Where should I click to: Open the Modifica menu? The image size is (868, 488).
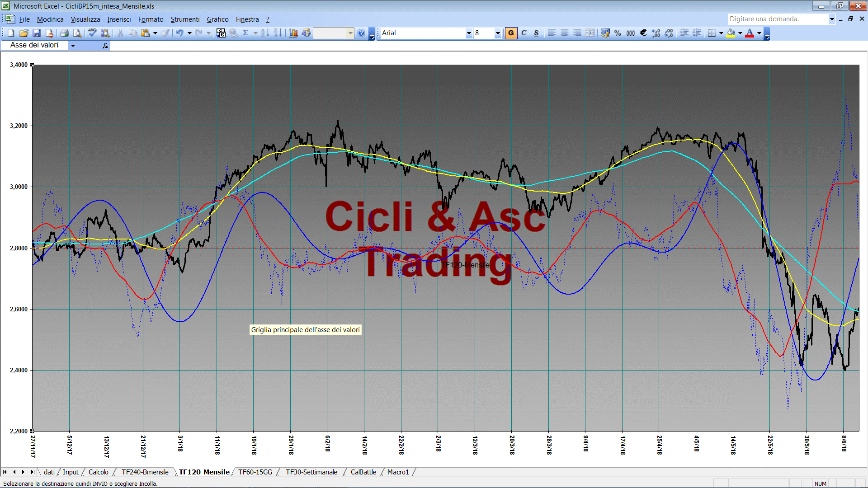(x=50, y=19)
